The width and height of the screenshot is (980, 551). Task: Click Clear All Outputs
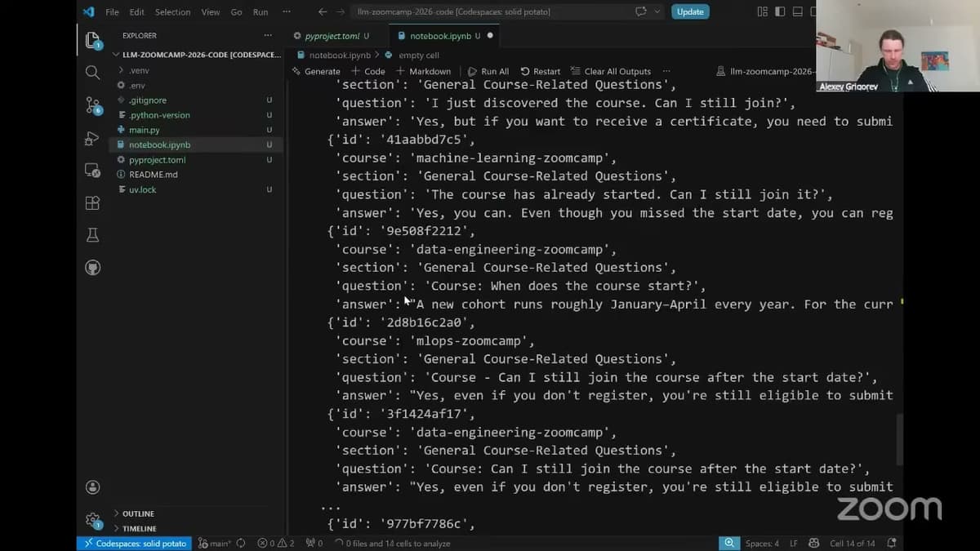click(611, 71)
